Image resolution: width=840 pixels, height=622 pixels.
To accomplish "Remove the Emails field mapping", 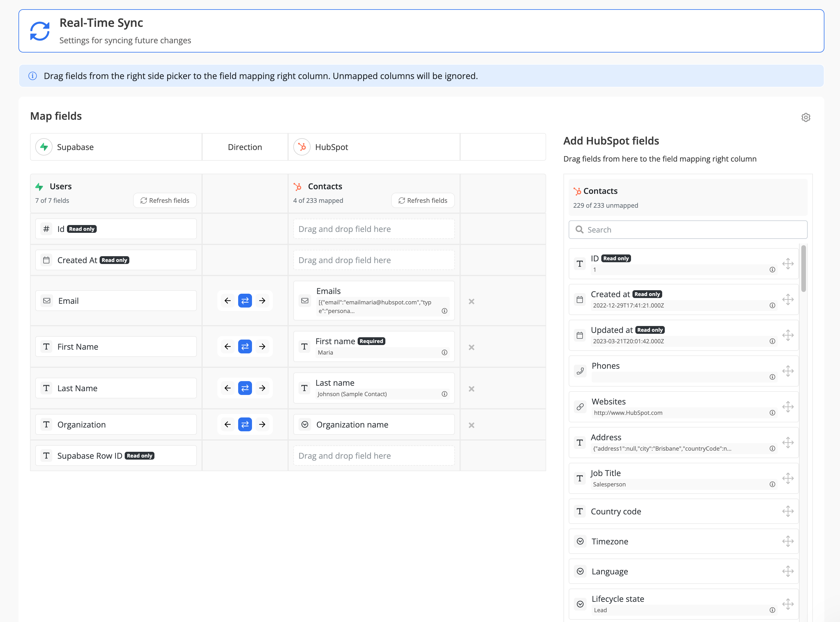I will tap(471, 301).
